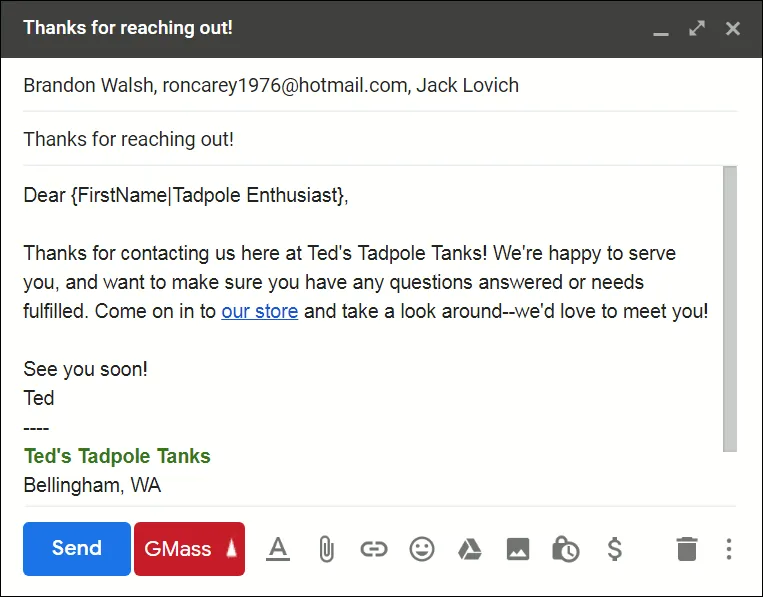Discard the draft with the trash icon
This screenshot has width=763, height=597.
(x=687, y=549)
